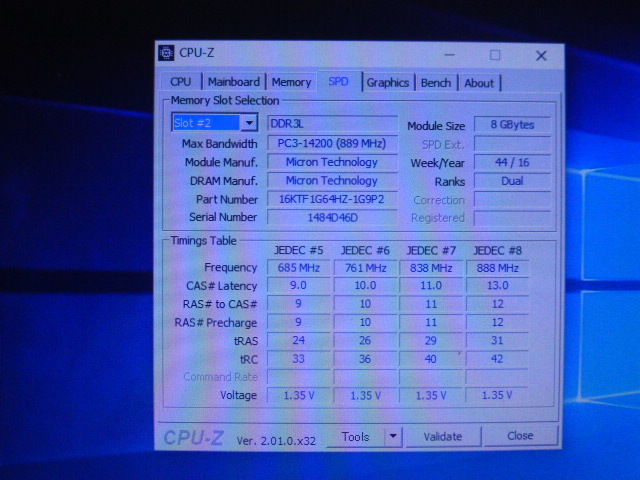Image resolution: width=640 pixels, height=480 pixels.
Task: Click the 44 / 16 Week/Year value
Action: 512,162
